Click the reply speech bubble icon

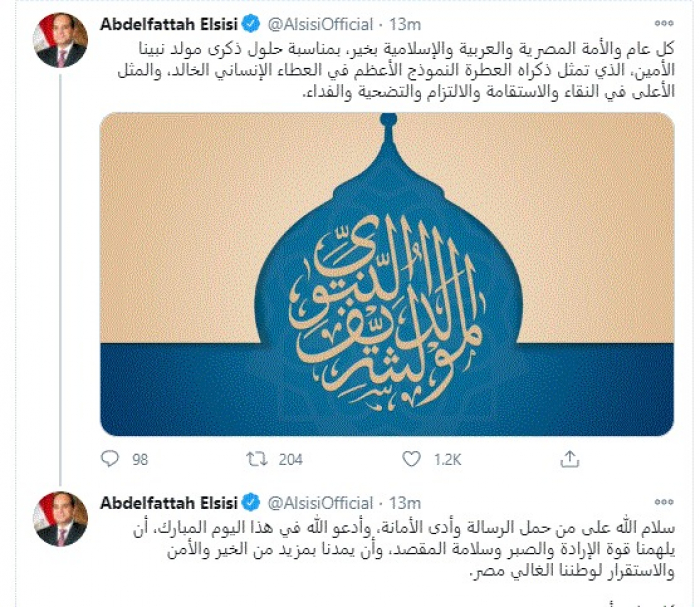click(x=111, y=459)
